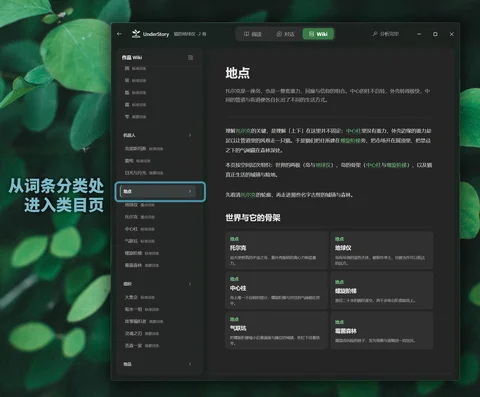Open the 大集会 entry in the sidebar
This screenshot has width=480, height=397.
(x=140, y=297)
